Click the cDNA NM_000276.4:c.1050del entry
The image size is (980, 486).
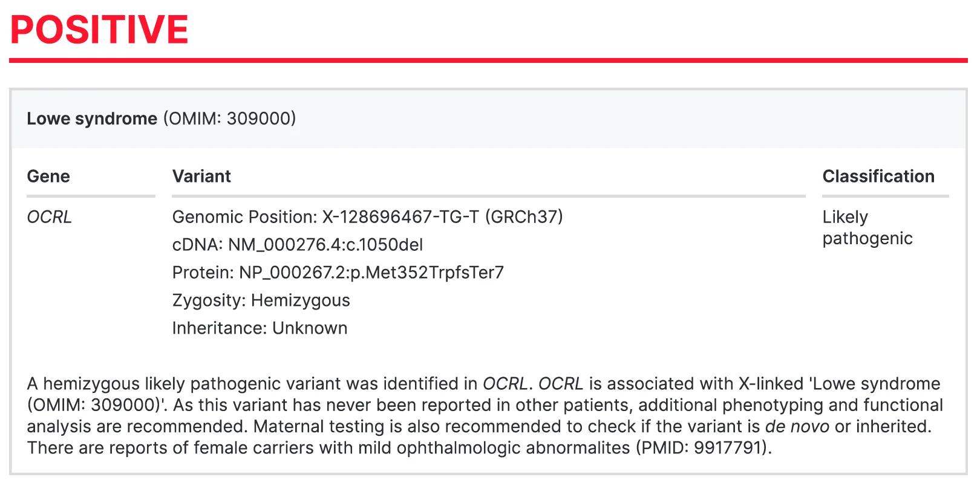297,245
